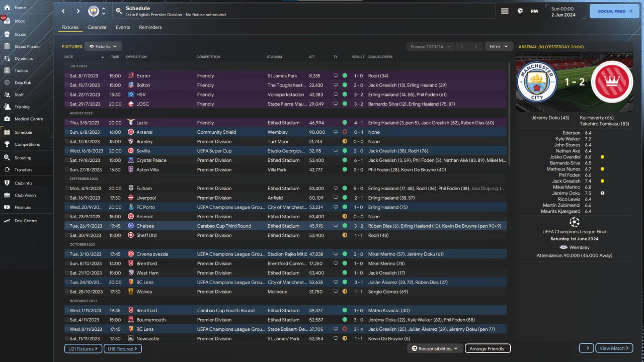Screen dimensions: 644x362
Task: Click the Lazio club badge
Action: click(x=131, y=123)
